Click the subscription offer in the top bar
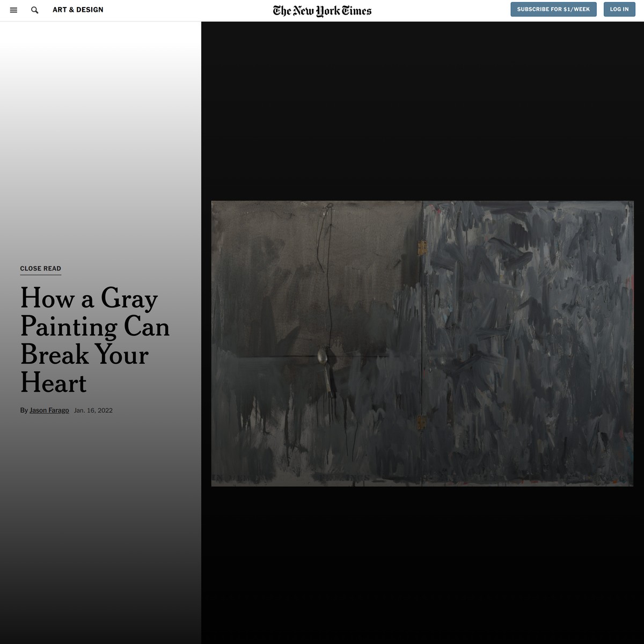644x644 pixels. pyautogui.click(x=553, y=9)
